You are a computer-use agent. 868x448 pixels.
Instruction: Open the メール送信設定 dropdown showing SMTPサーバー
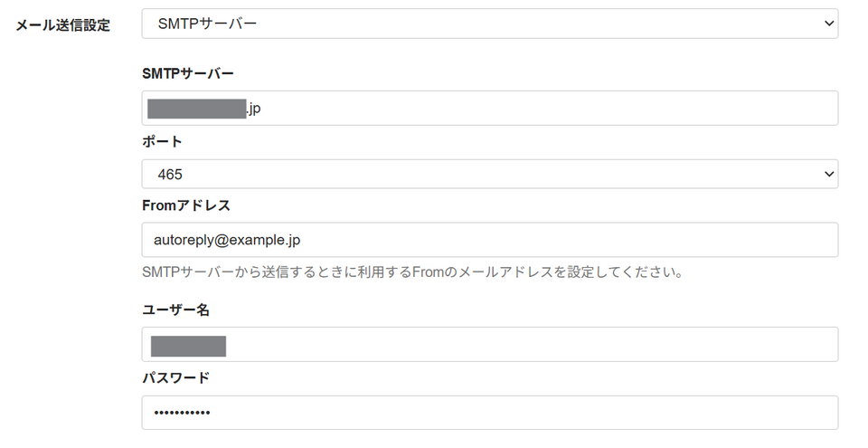pos(490,24)
